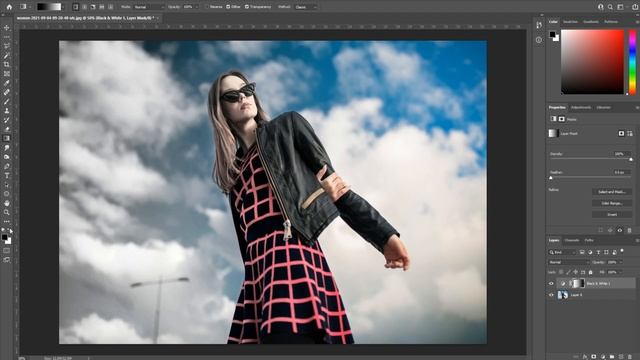Click the Invert button

coord(612,215)
